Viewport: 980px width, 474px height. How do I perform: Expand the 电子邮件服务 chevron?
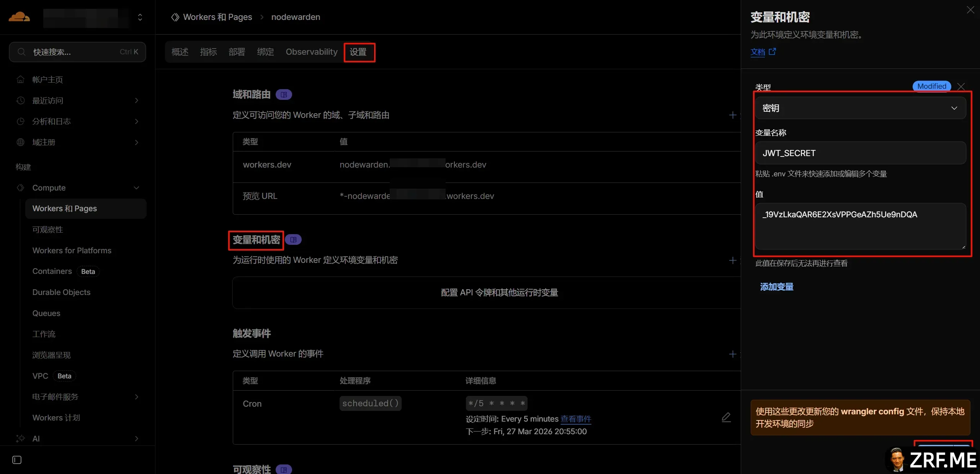(137, 397)
